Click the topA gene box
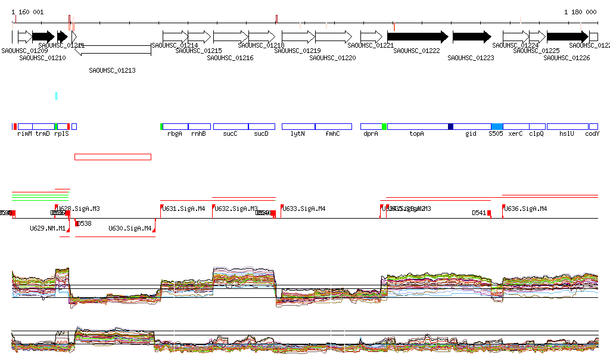 coord(418,126)
